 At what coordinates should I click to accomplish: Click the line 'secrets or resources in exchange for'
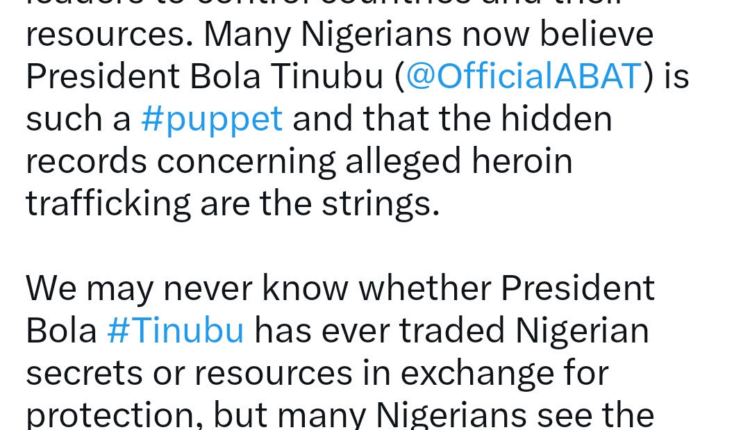[317, 374]
